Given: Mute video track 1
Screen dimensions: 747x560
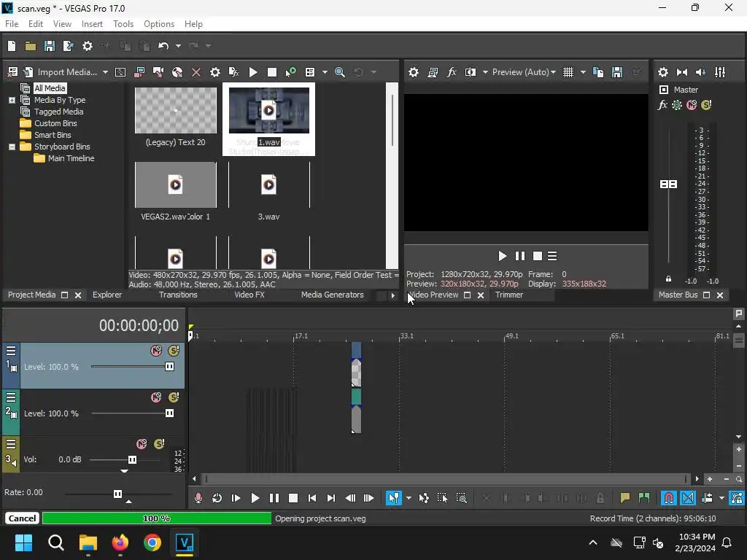Looking at the screenshot, I should click(x=156, y=351).
